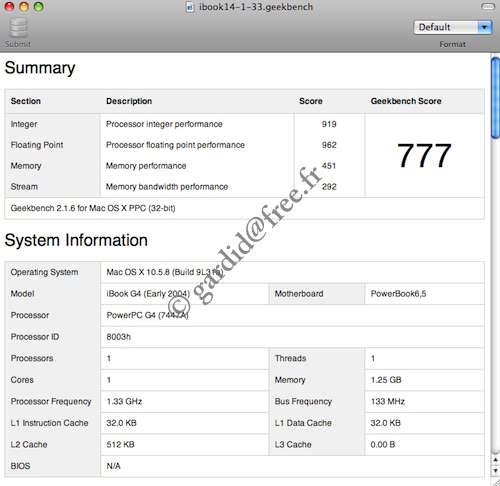500x486 pixels.
Task: Click the L1 Data Cache 32.0 KB value
Action: pyautogui.click(x=386, y=423)
